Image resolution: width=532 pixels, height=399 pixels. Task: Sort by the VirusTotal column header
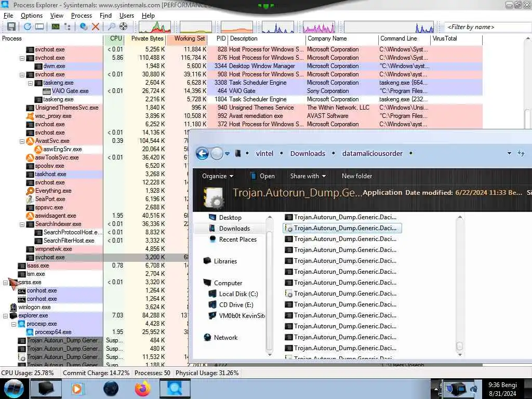pos(456,38)
